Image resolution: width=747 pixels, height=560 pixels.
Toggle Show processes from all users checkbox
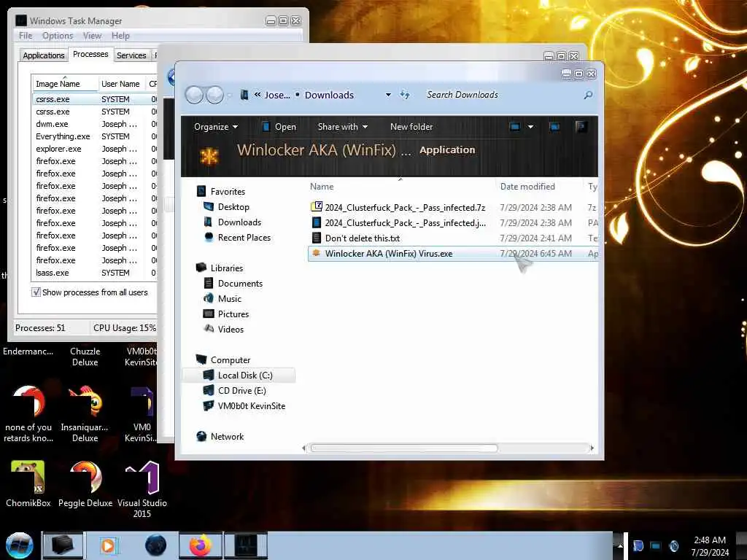[x=36, y=292]
